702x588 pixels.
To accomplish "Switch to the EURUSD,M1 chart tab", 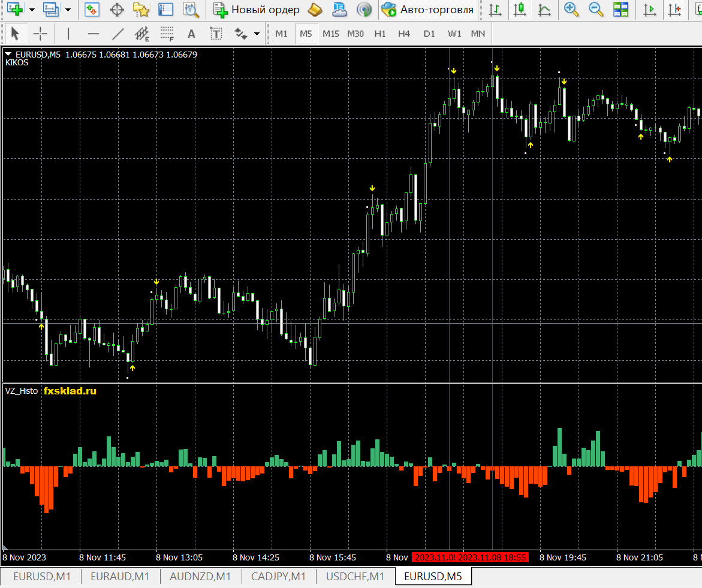I will point(42,577).
